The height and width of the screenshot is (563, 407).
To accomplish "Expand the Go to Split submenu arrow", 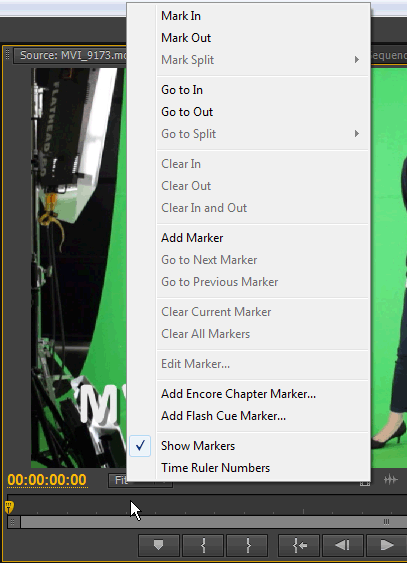I will [356, 134].
